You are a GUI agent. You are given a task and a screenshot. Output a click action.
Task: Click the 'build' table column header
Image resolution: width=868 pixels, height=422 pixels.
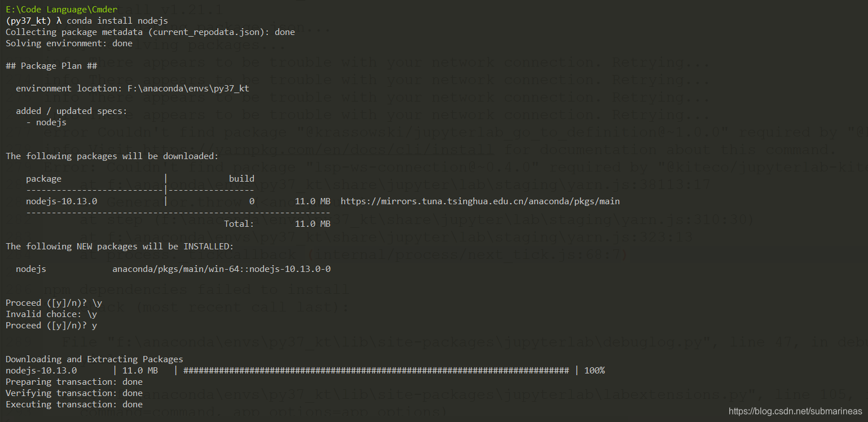(x=241, y=179)
